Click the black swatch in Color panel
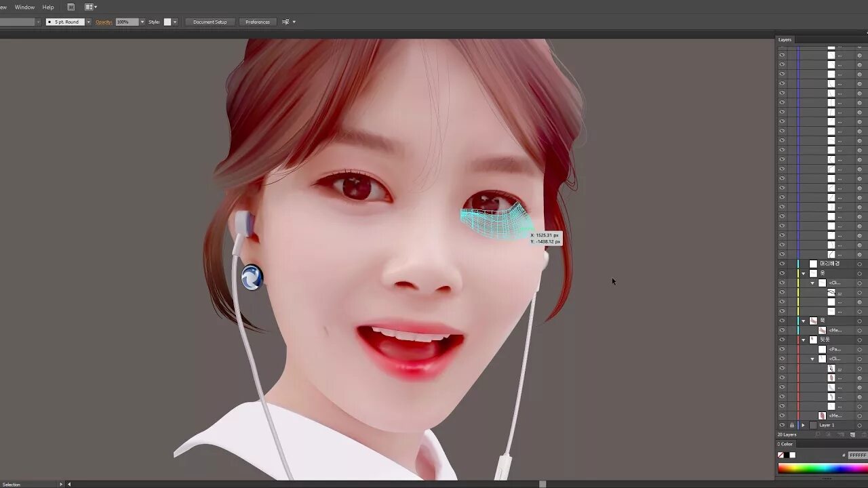 point(787,455)
